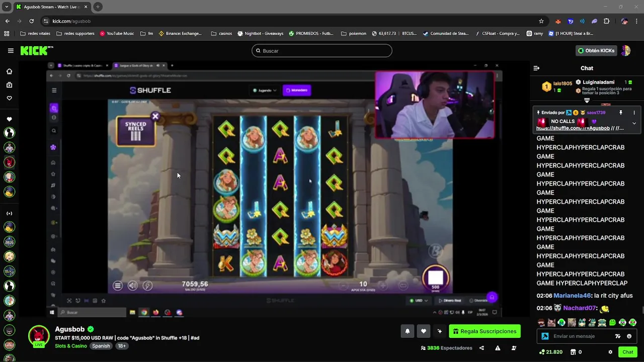
Task: Click the sparkle subscribe button
Action: 439,331
